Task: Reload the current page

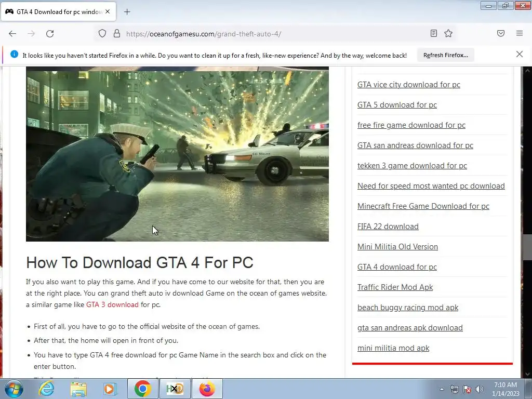Action: [x=50, y=34]
